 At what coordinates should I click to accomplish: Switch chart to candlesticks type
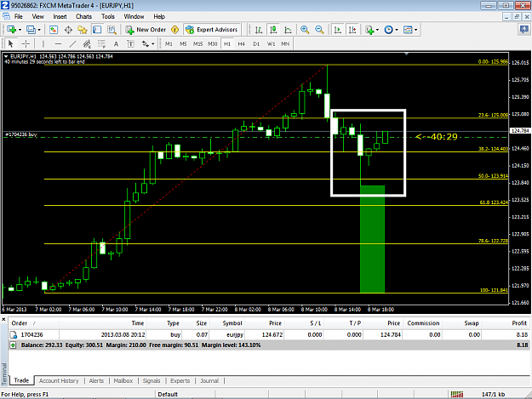(x=273, y=30)
